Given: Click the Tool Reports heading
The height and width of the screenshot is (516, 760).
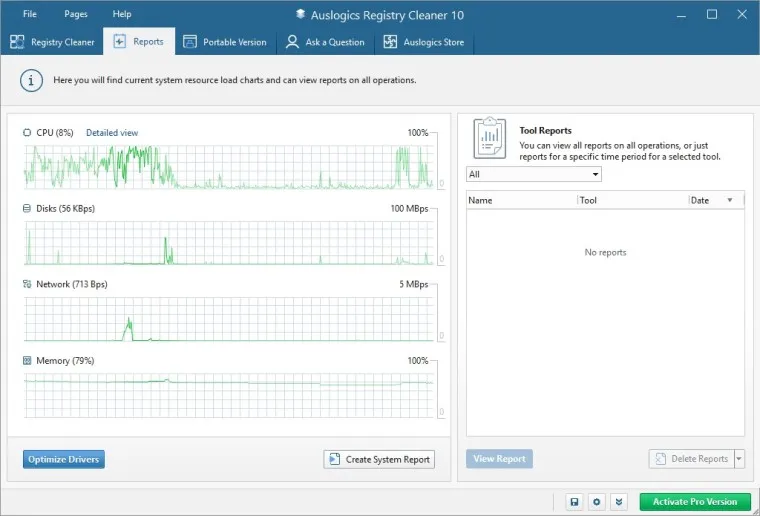Looking at the screenshot, I should pyautogui.click(x=545, y=130).
